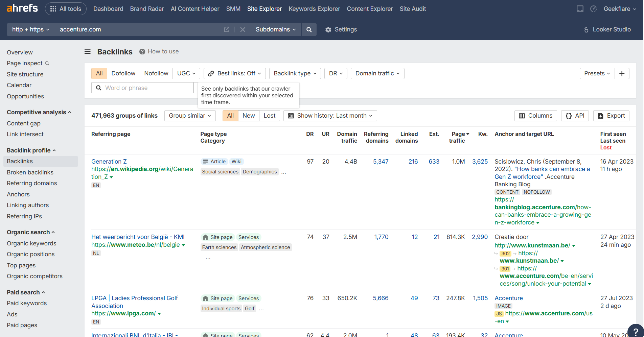
Task: Open Site Audit
Action: 413,9
